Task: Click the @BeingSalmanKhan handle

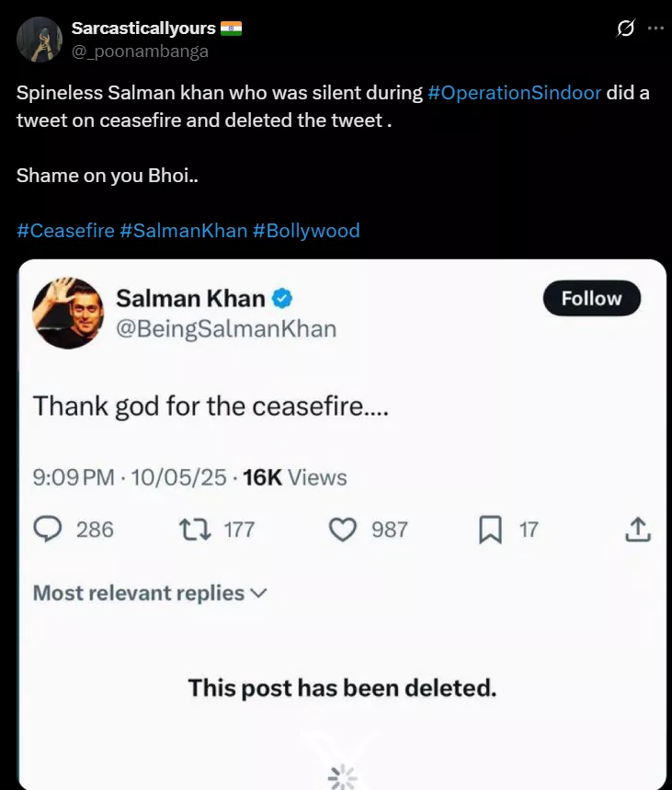Action: [226, 328]
